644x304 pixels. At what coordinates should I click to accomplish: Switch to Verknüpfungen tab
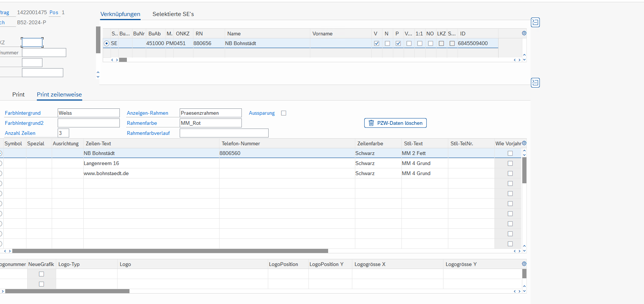click(120, 14)
